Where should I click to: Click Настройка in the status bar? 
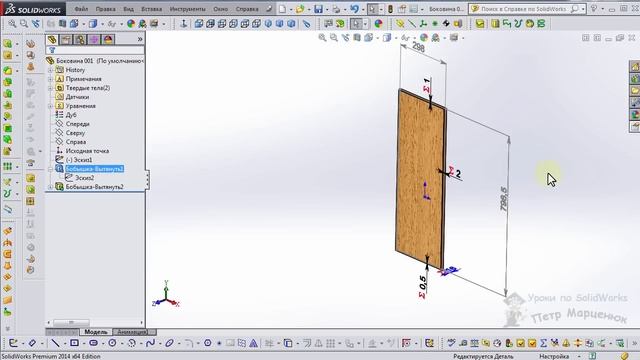(x=554, y=356)
